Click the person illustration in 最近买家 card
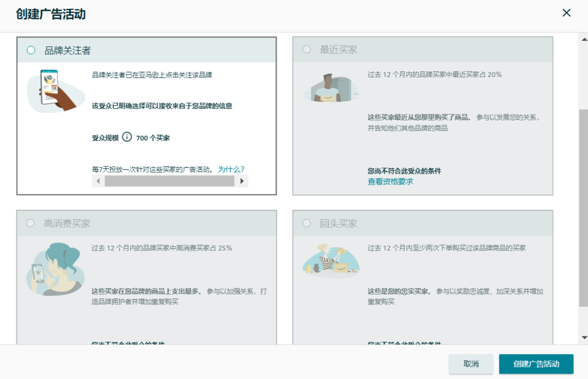588x379 pixels. coord(332,89)
